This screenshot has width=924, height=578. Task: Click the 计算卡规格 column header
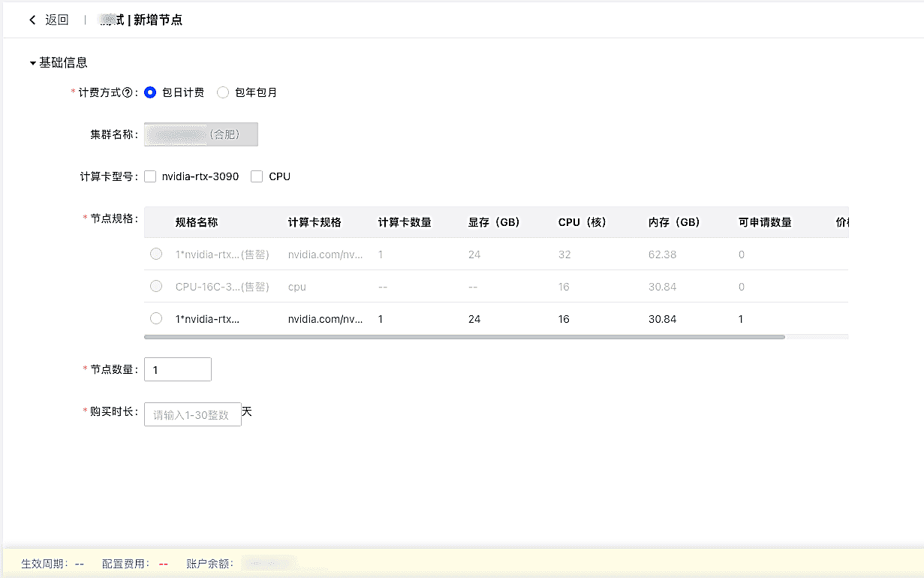tap(315, 223)
